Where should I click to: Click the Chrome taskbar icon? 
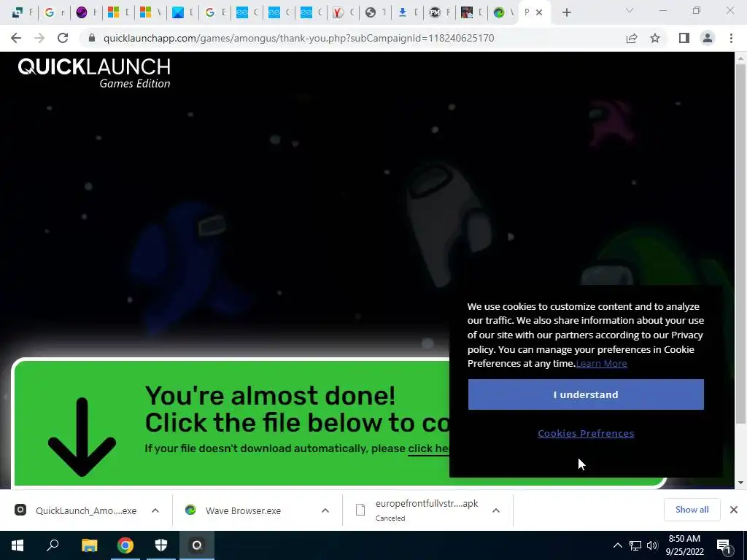[125, 545]
